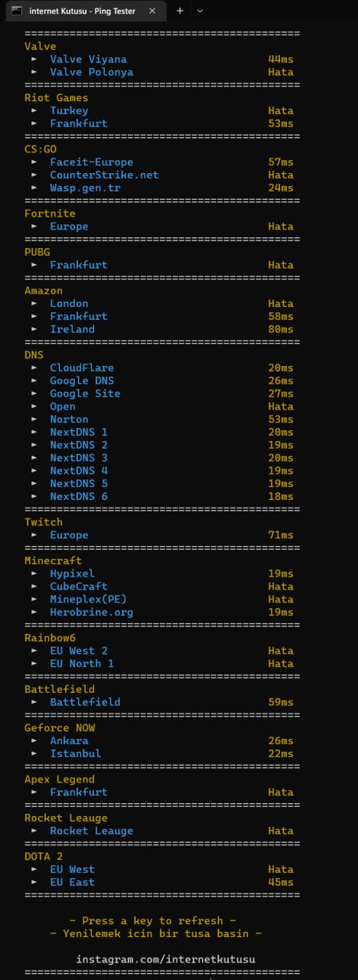Click the arrow beside Hypixel
Image resolution: width=358 pixels, height=980 pixels.
coord(34,573)
